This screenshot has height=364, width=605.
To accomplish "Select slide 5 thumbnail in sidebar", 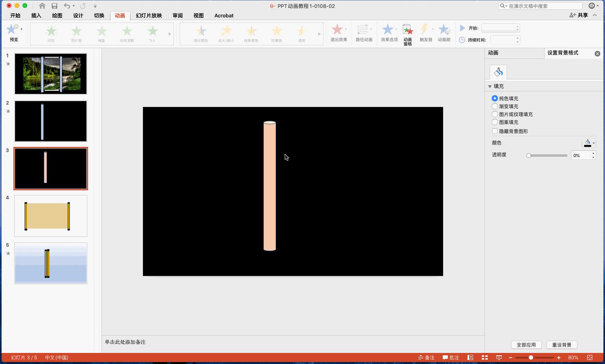I will coord(51,263).
